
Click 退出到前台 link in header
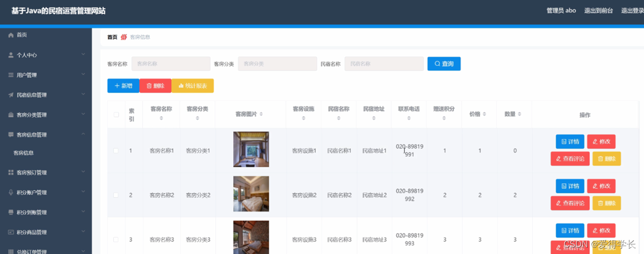pyautogui.click(x=598, y=11)
